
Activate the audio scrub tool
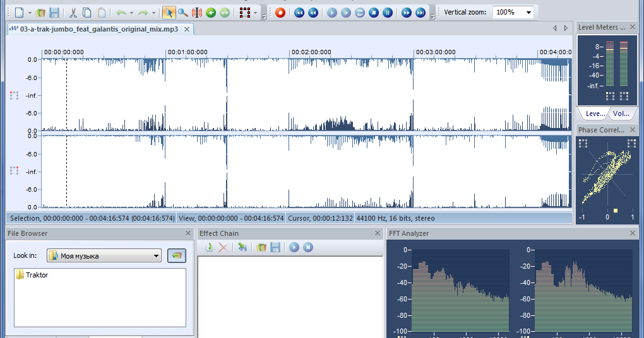pyautogui.click(x=197, y=13)
